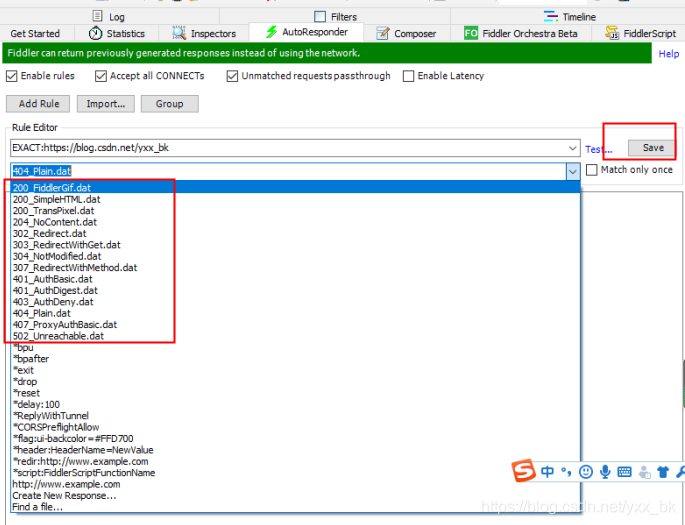Choose 304_NotModified.dat option

[x=296, y=256]
